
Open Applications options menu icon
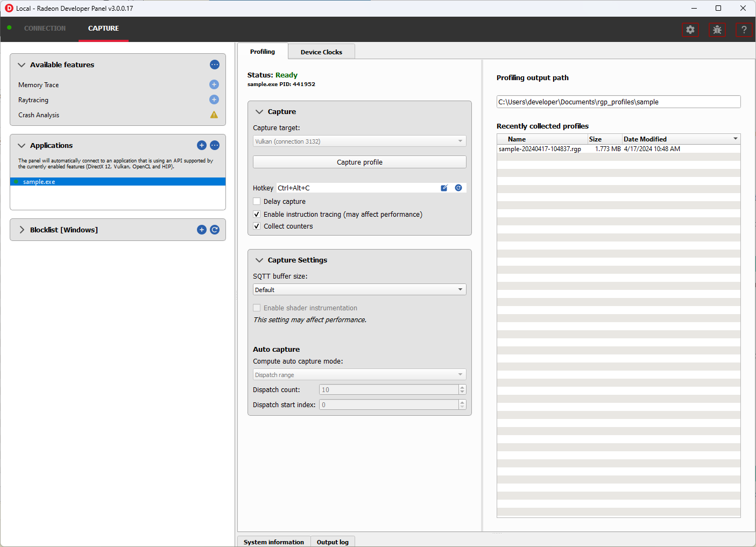point(215,145)
